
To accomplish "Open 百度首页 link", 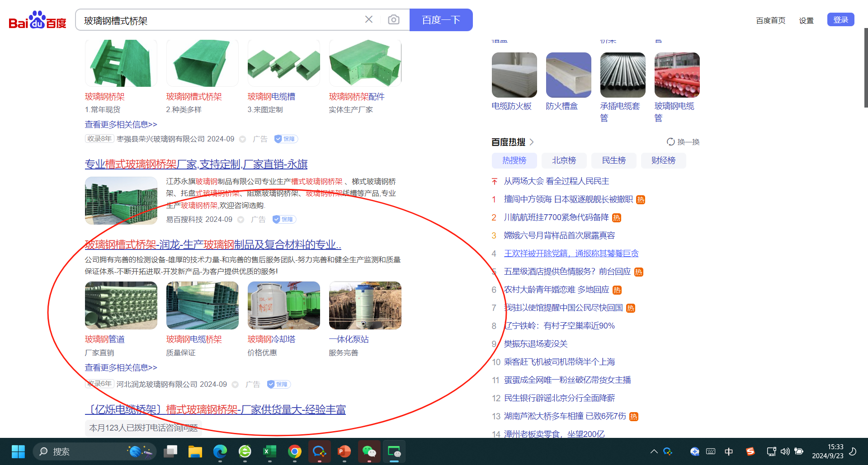I will click(x=771, y=20).
